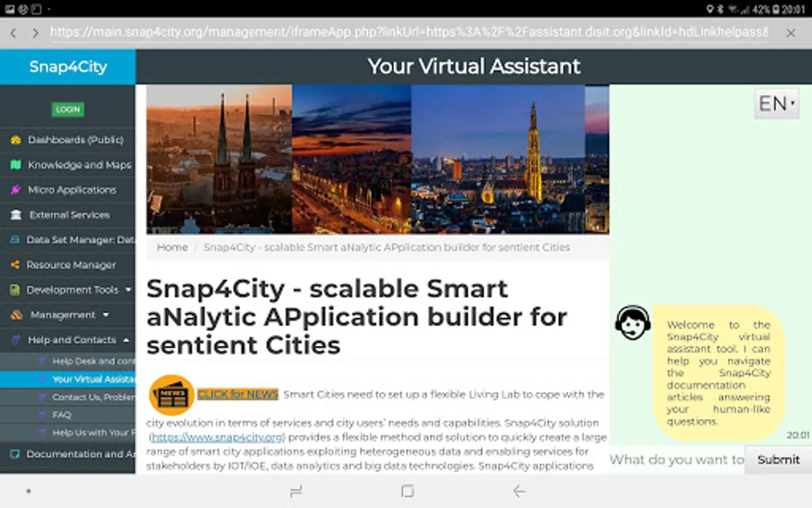Open the EN language dropdown

coord(776,103)
